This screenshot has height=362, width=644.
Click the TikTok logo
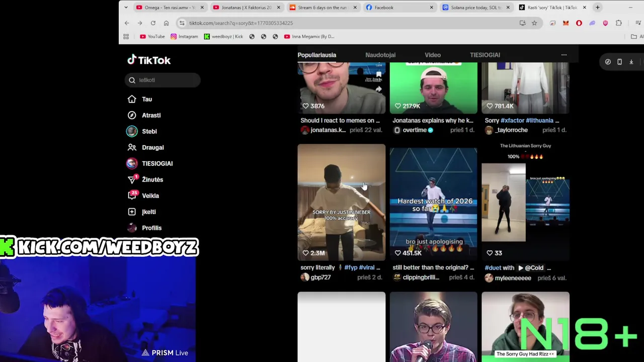coord(149,60)
